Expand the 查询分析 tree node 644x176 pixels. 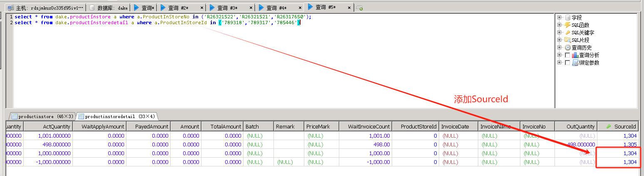coord(559,55)
